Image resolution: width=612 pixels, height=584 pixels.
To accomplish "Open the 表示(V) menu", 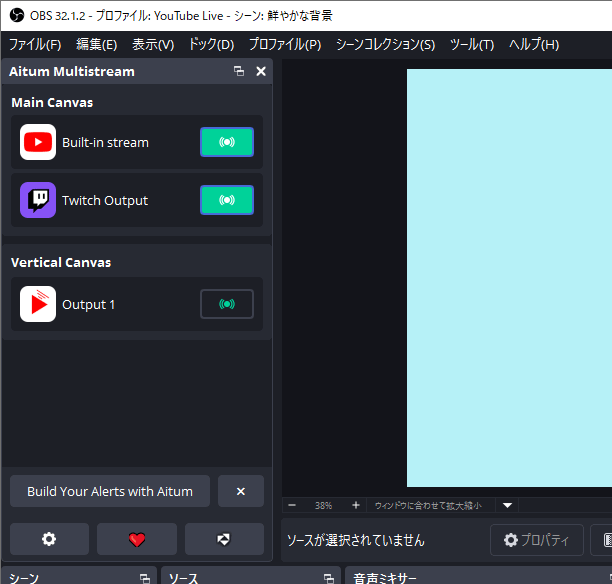I will [x=153, y=45].
